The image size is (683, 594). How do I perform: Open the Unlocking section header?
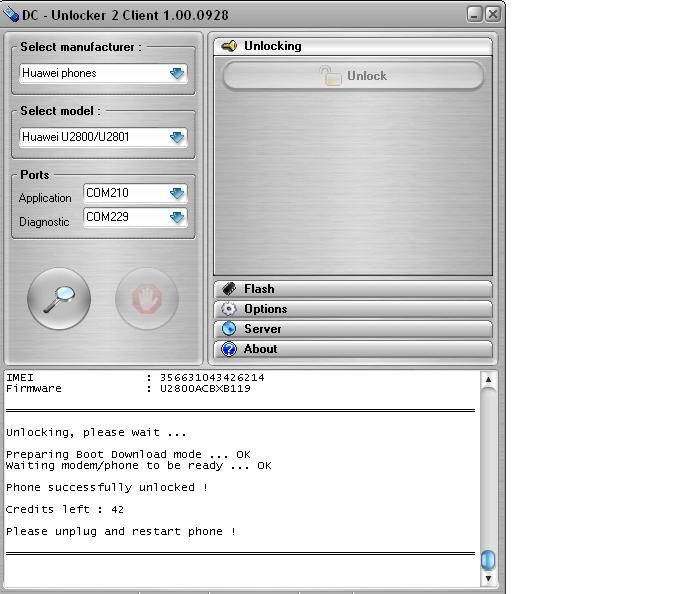[353, 46]
